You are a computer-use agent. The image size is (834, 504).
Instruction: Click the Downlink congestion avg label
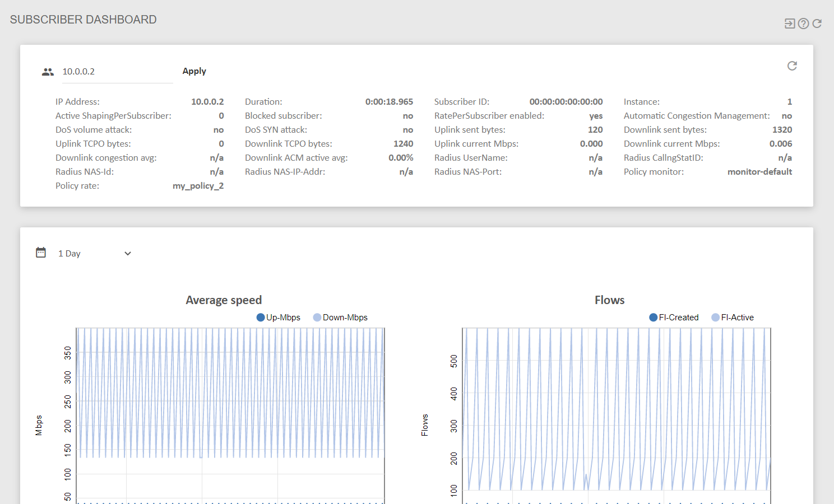106,158
